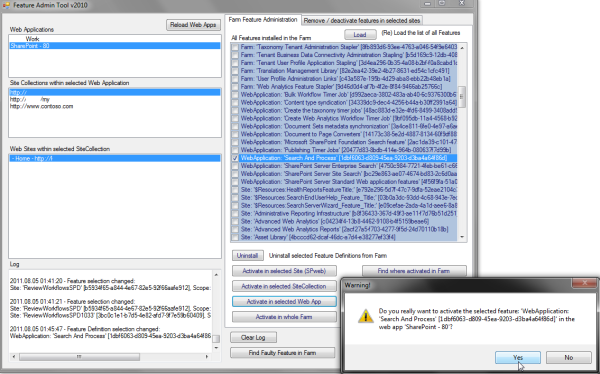Minimize the Feature Admin Tool window
600x374 pixels.
coord(427,3)
